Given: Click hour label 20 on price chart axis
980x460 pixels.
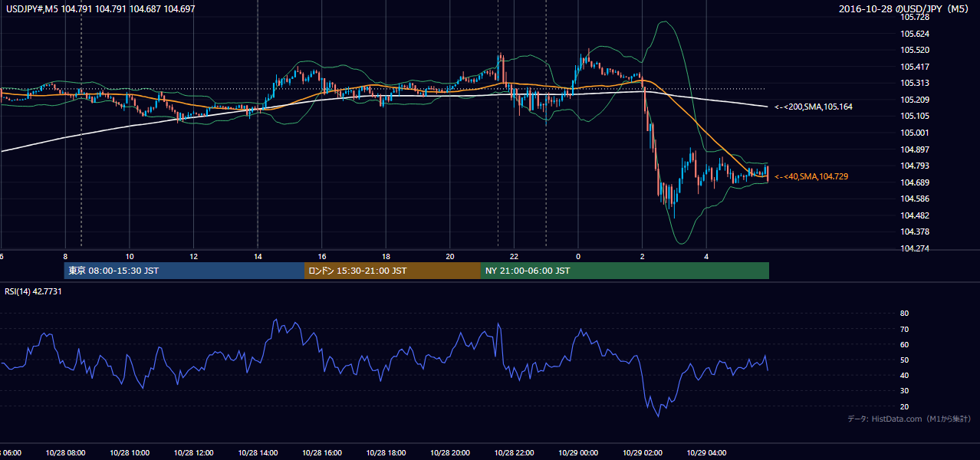Looking at the screenshot, I should [450, 256].
